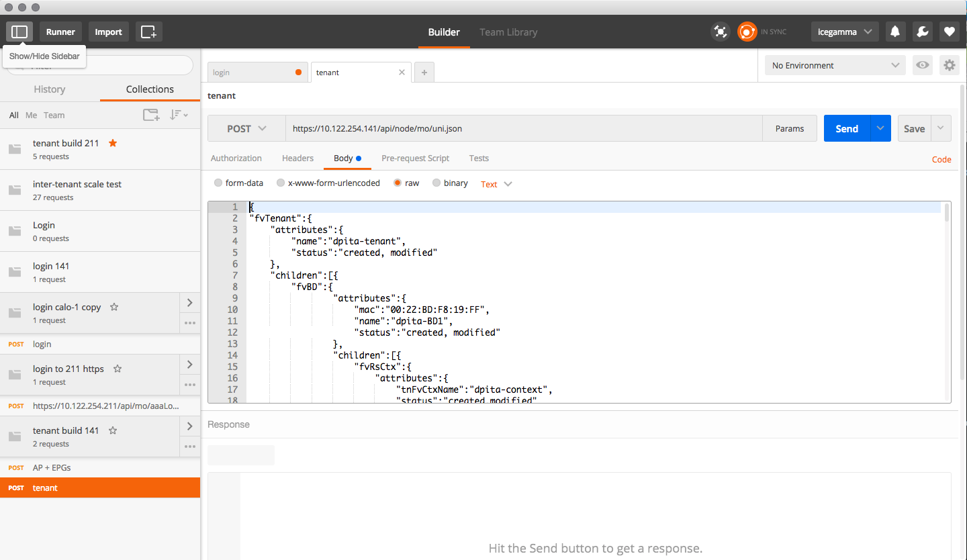Expand tenant build 141 details arrow
967x560 pixels.
coord(190,426)
